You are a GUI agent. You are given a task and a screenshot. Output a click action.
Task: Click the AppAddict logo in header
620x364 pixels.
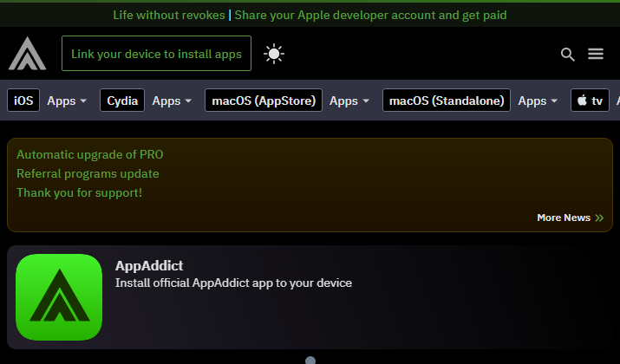[x=27, y=54]
